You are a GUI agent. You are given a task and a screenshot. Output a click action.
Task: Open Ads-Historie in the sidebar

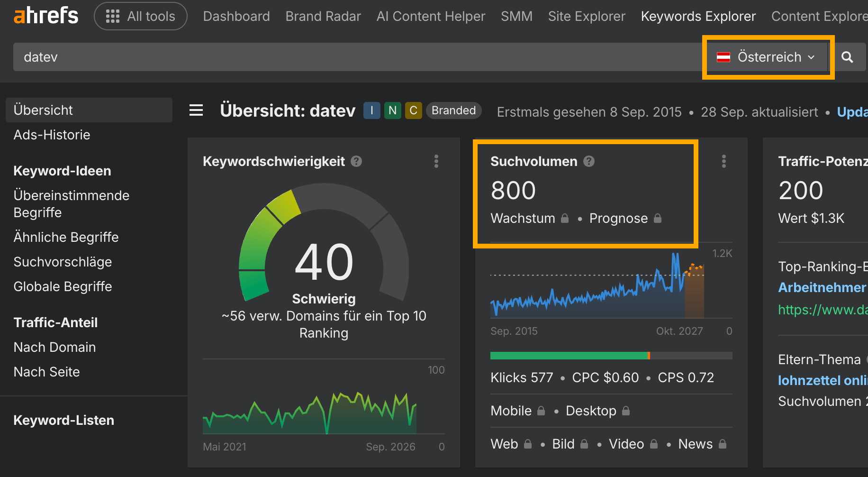point(52,135)
